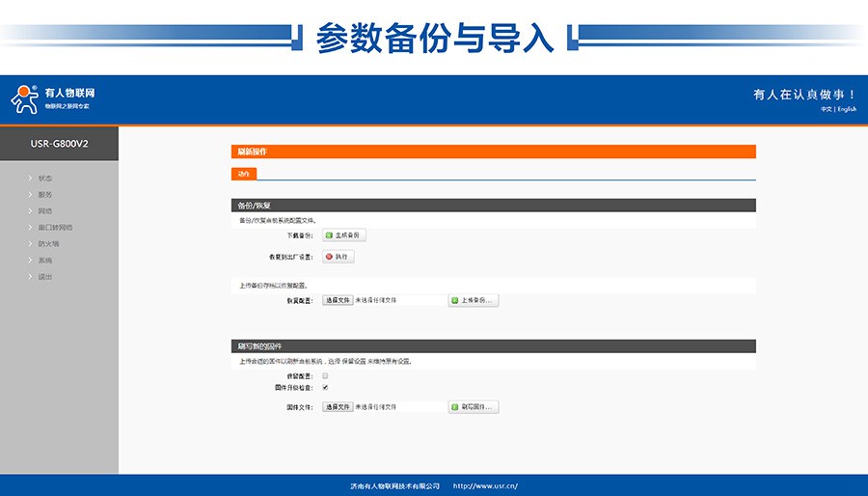Click 未选择任何文件 beside 固件文件
868x496 pixels.
tap(376, 407)
